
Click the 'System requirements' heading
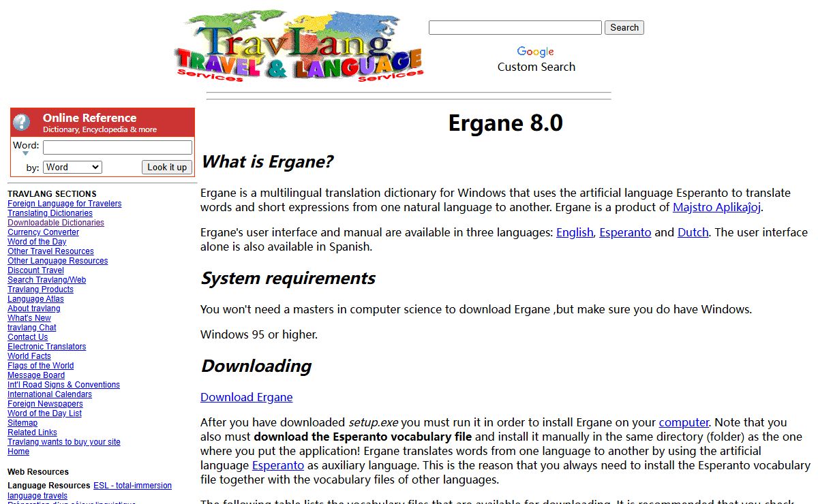(x=288, y=279)
